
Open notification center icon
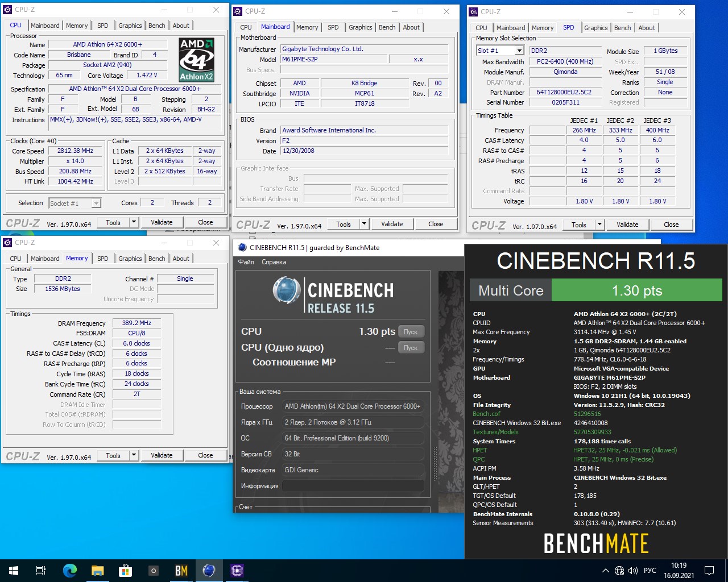(x=709, y=571)
